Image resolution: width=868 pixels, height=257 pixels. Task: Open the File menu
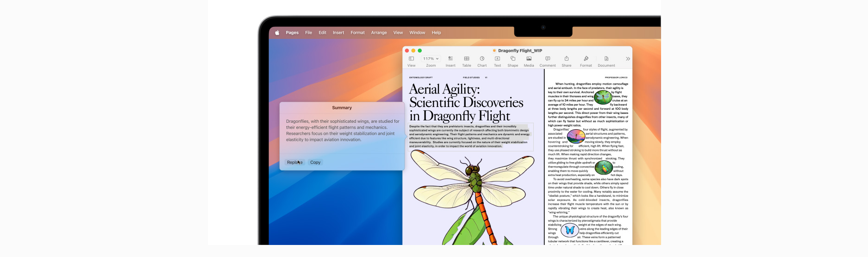tap(308, 33)
